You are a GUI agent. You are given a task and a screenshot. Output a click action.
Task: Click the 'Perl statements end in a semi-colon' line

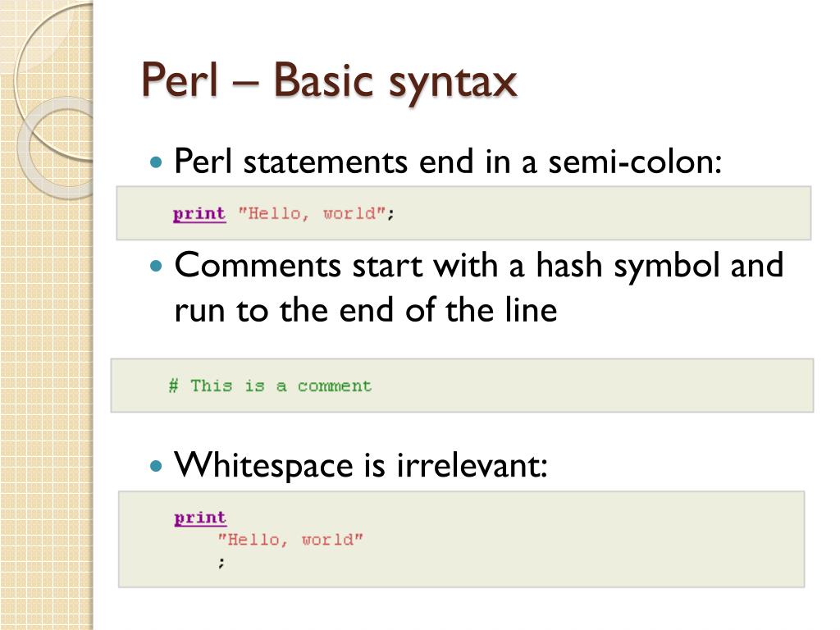(448, 162)
